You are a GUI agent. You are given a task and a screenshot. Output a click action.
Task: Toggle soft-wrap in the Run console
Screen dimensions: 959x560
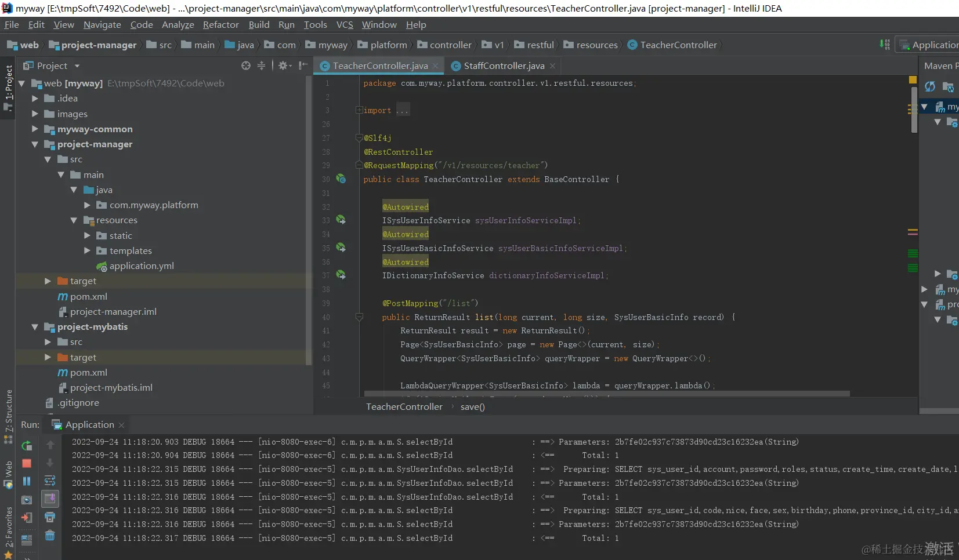[x=50, y=481]
